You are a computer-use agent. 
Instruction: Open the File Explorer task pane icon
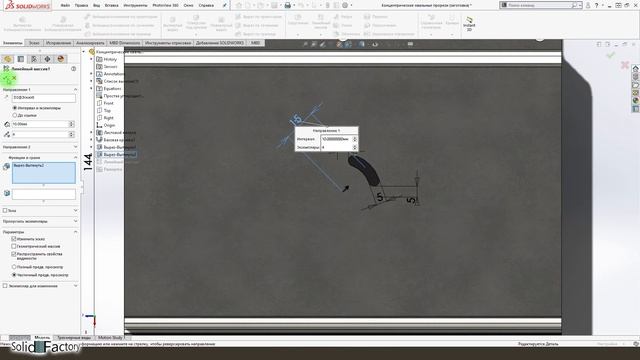[636, 85]
